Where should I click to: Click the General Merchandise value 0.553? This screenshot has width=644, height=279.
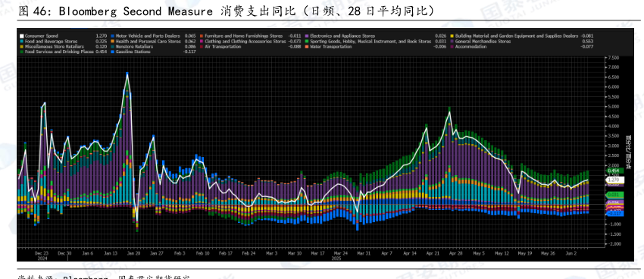point(588,42)
